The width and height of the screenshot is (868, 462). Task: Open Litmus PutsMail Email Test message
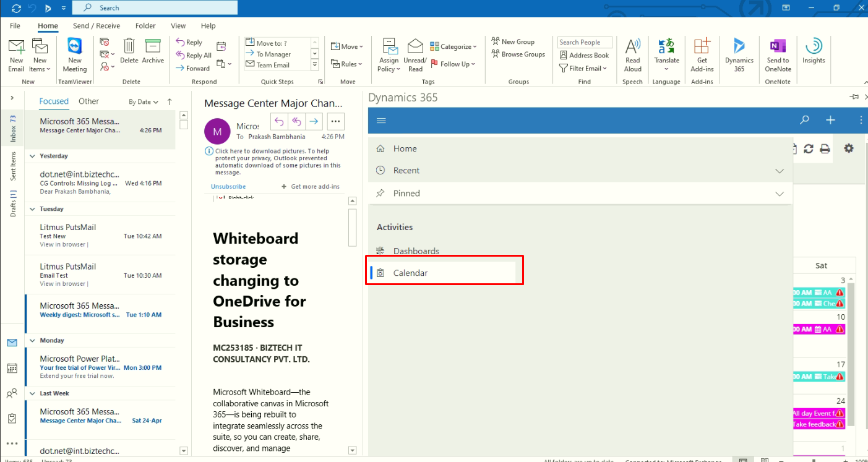100,274
